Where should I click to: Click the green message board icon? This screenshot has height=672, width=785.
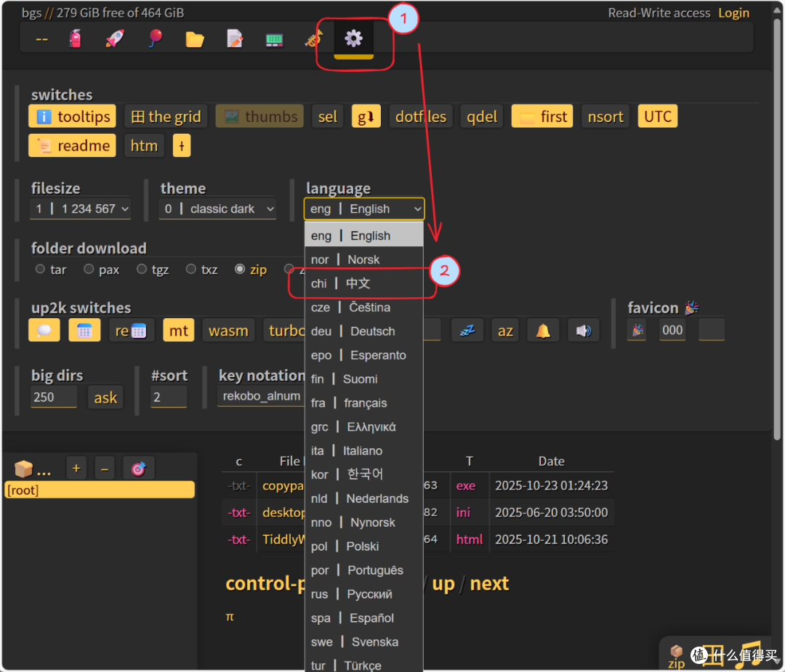(274, 39)
